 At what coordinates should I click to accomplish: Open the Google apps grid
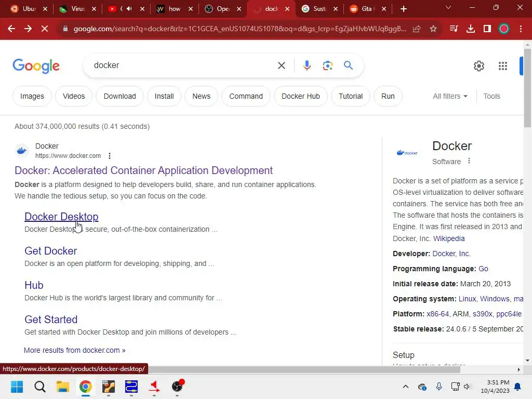[x=503, y=66]
